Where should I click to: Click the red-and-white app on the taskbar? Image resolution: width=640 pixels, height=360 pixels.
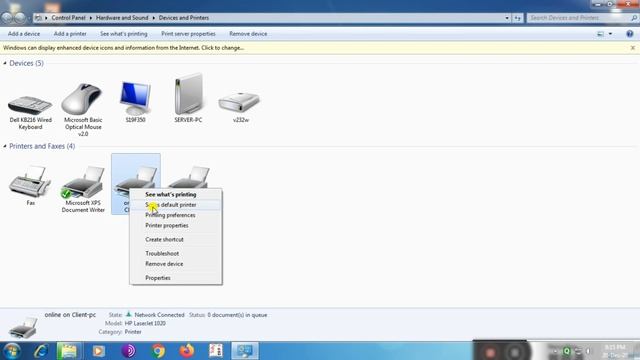point(216,351)
